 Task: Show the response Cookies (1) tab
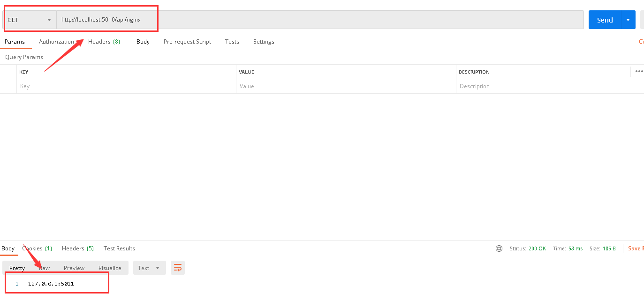tap(37, 248)
